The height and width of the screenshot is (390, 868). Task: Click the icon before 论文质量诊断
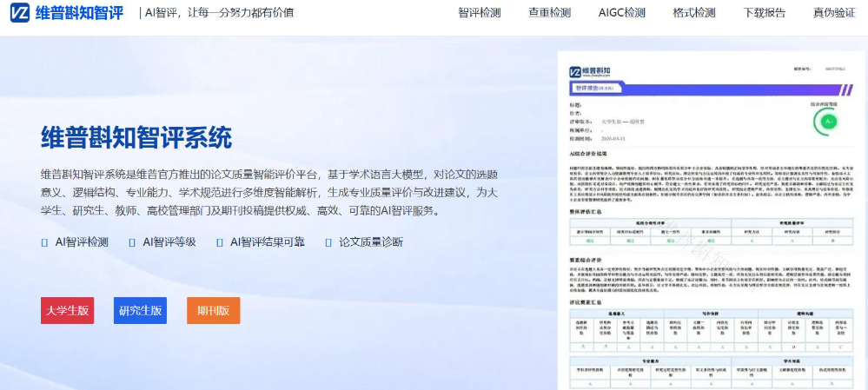pyautogui.click(x=328, y=242)
